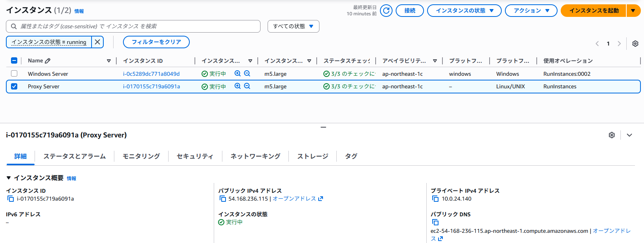The width and height of the screenshot is (644, 243).
Task: Remove the running state filter
Action: click(97, 42)
